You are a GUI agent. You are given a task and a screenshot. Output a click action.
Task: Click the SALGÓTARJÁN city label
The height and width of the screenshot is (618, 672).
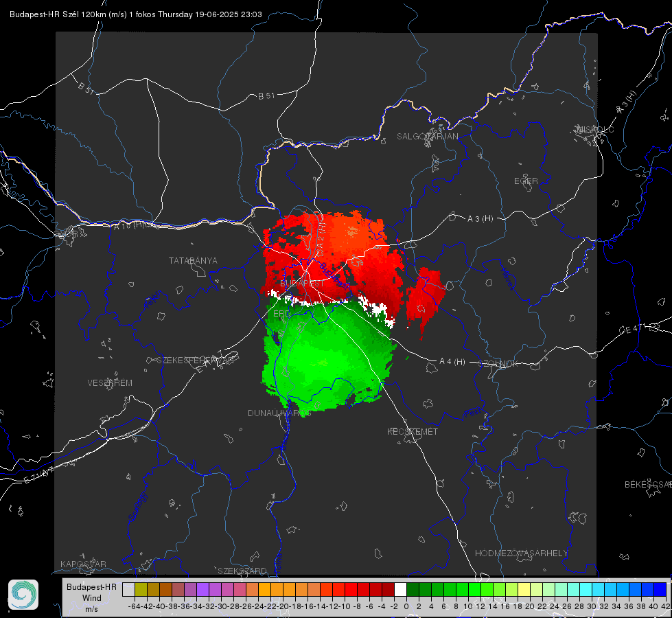tap(427, 137)
